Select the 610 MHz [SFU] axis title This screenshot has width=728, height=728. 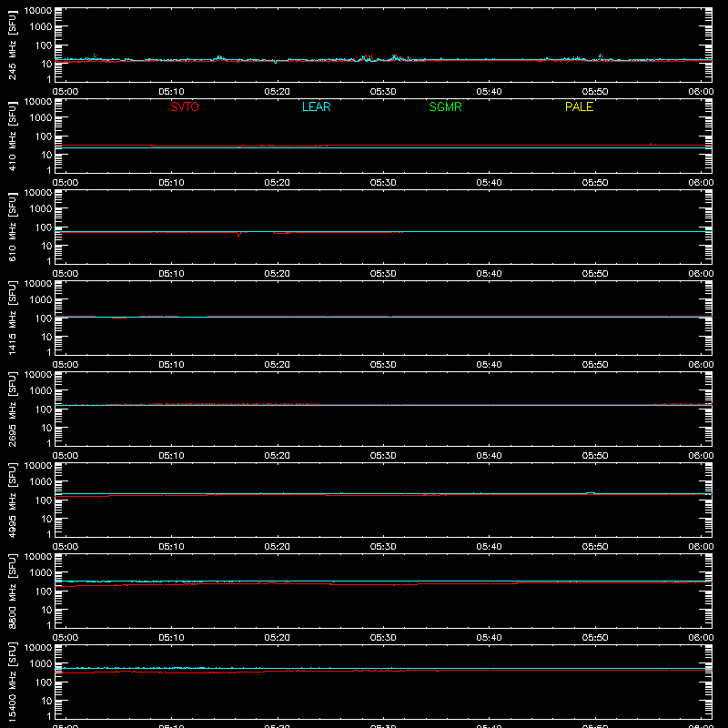tap(12, 227)
